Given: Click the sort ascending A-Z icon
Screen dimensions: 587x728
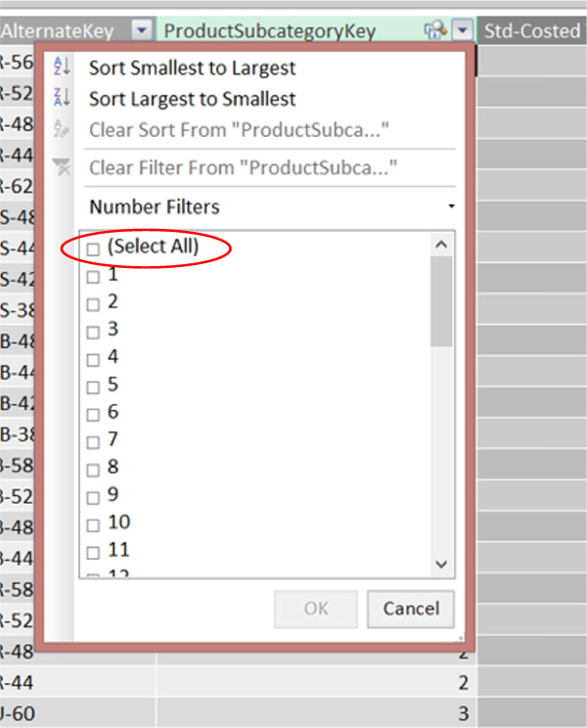Looking at the screenshot, I should [x=62, y=68].
